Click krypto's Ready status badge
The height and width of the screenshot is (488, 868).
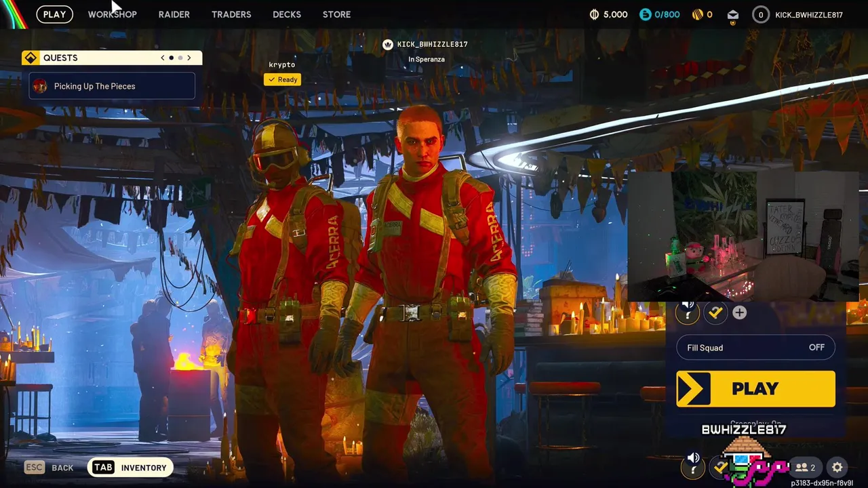[x=282, y=79]
